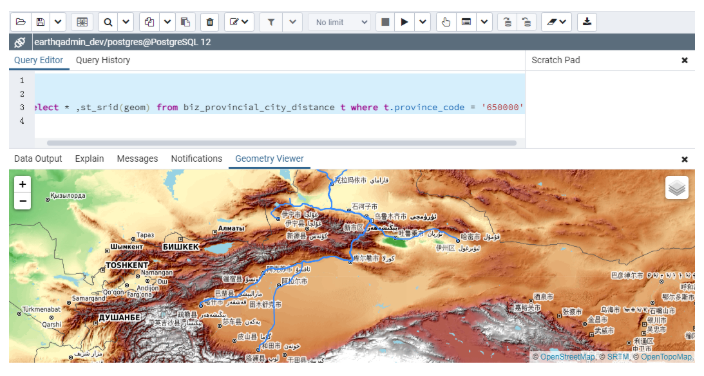Switch to the Query Editor tab
This screenshot has height=376, width=704.
[x=39, y=60]
